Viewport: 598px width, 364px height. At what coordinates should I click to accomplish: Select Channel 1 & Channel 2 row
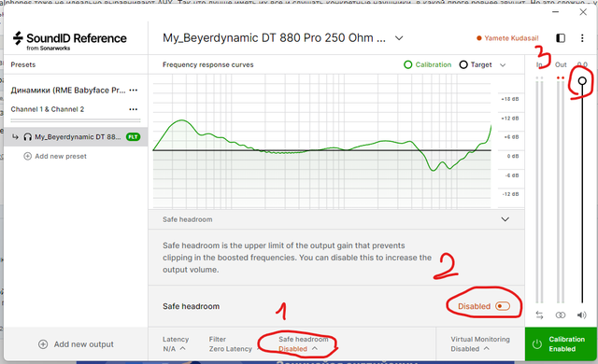(48, 109)
